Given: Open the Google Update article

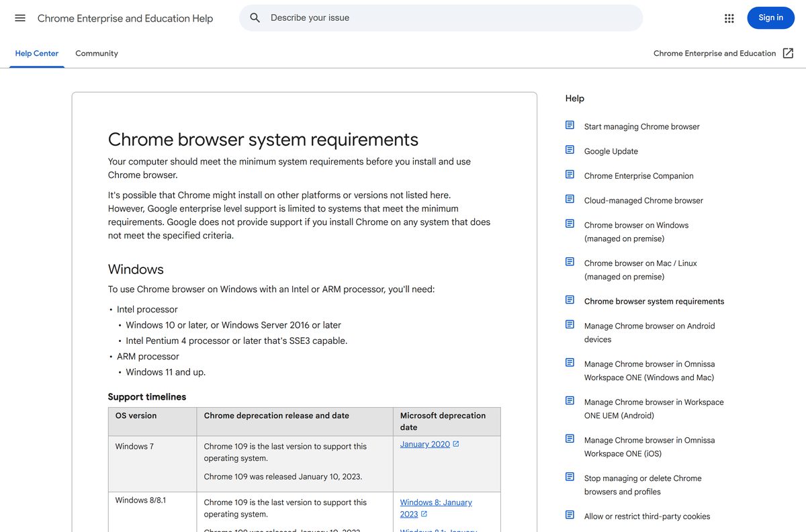Looking at the screenshot, I should tap(611, 151).
